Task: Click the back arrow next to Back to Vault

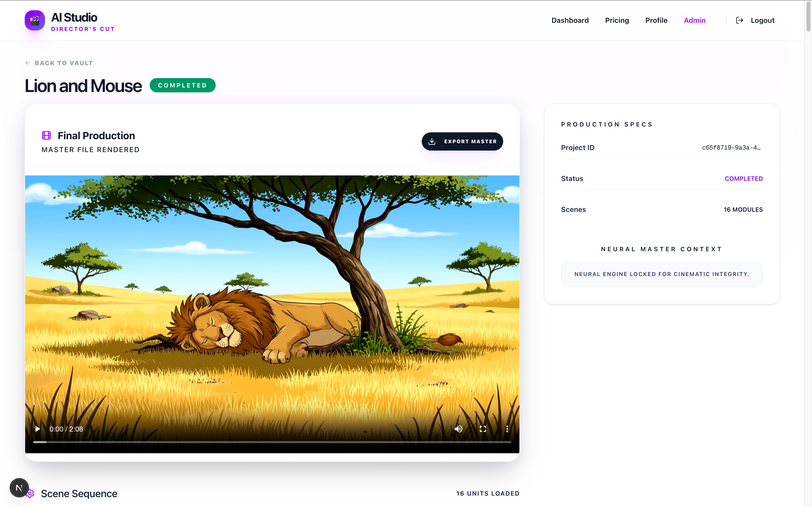Action: click(x=27, y=63)
